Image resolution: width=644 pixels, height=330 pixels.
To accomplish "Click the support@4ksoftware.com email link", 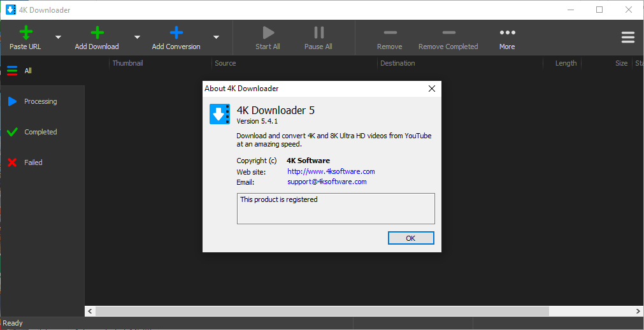I will pos(327,181).
